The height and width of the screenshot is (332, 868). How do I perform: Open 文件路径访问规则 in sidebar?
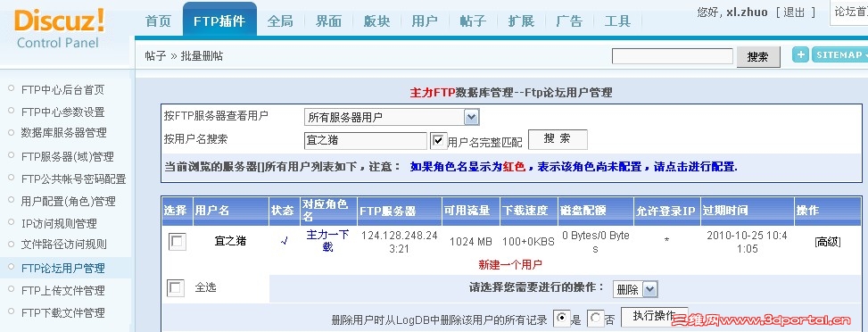pos(63,245)
